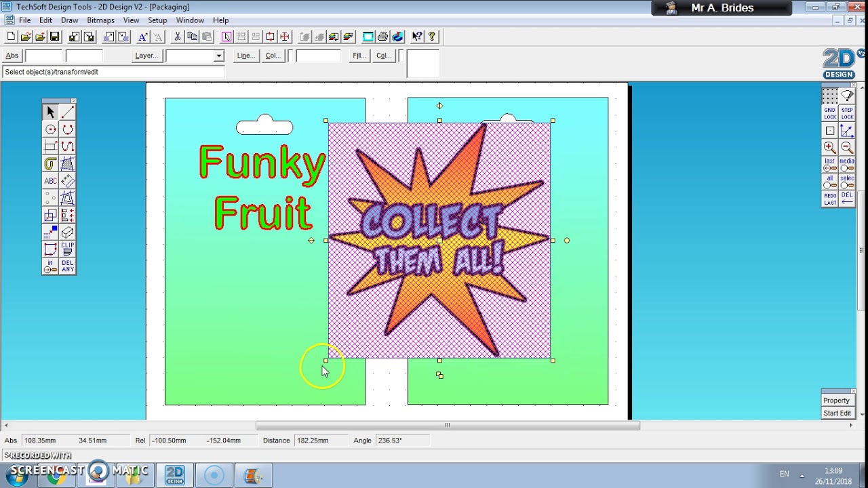Screen dimensions: 868x488
Task: Click the Zoom Out magnifier
Action: point(847,147)
